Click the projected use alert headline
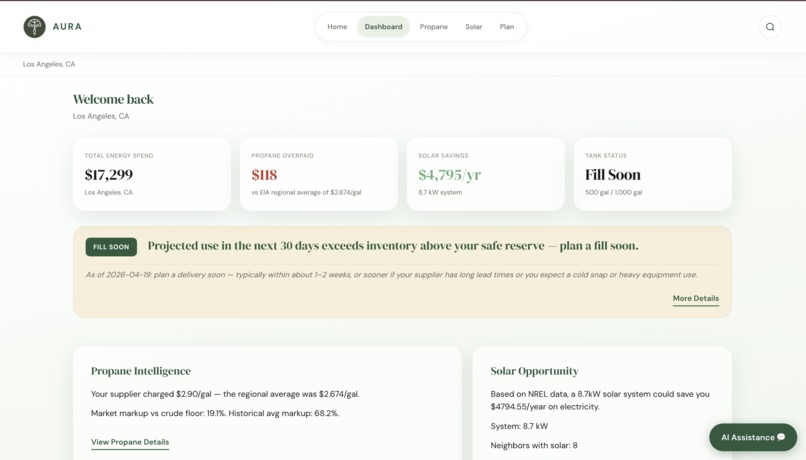 [393, 246]
